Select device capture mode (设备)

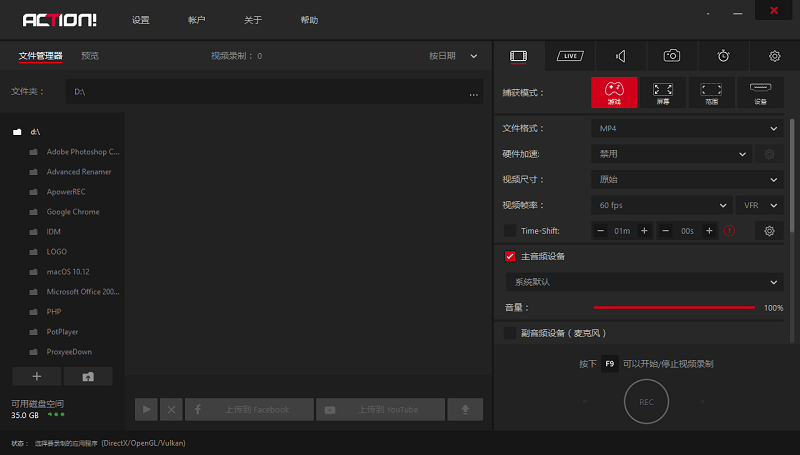point(760,93)
